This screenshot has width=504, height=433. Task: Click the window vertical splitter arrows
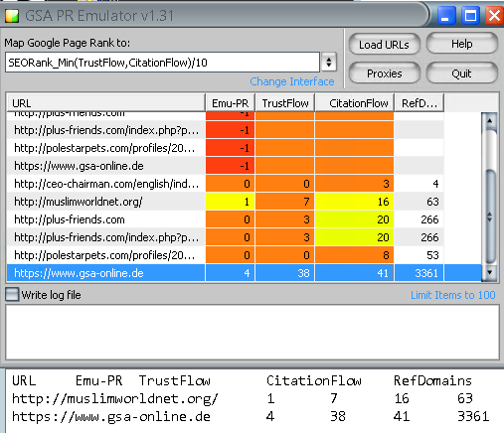[x=489, y=216]
